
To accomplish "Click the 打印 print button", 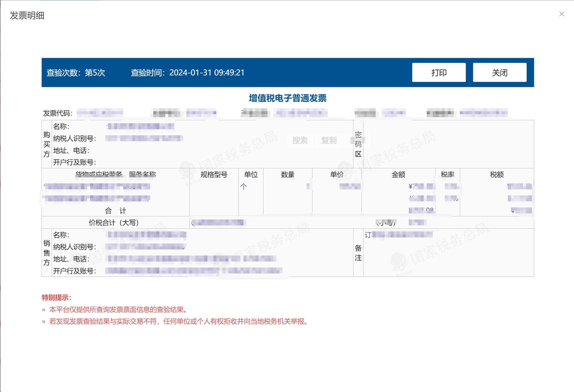I will point(439,72).
